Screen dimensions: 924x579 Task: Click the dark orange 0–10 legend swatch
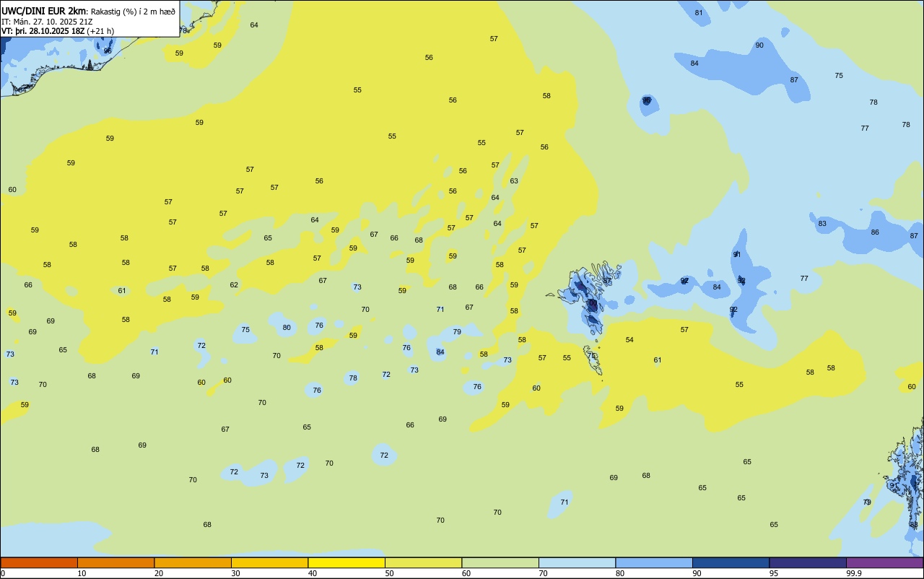pos(39,562)
